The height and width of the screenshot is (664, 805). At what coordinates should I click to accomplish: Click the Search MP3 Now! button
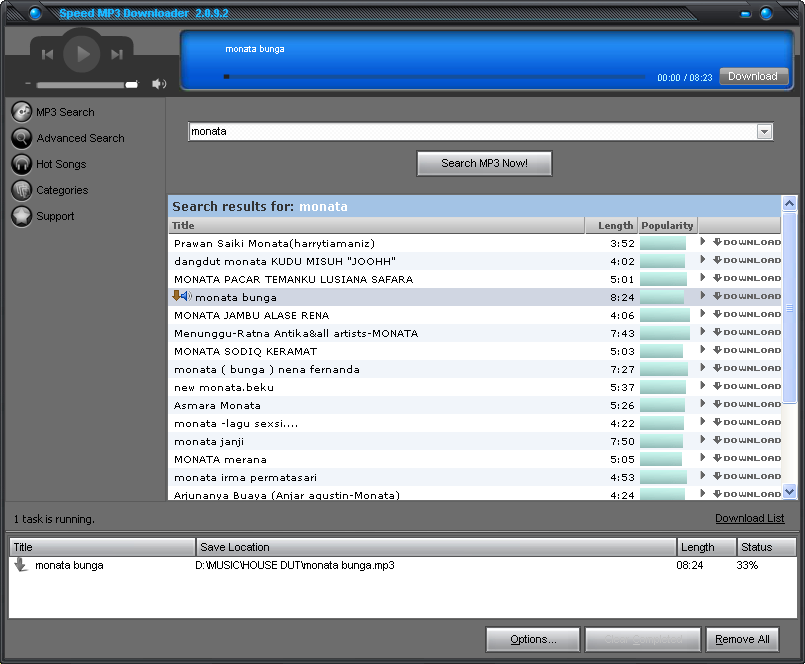coord(484,163)
